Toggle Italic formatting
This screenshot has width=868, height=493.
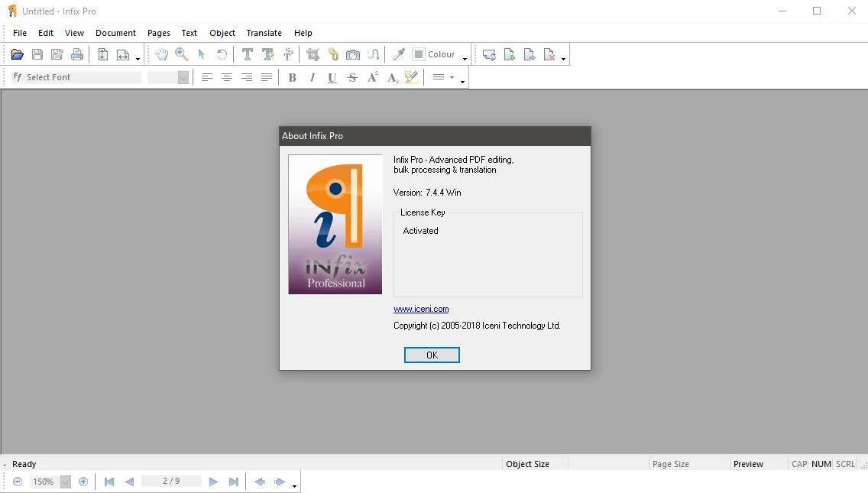click(x=313, y=77)
